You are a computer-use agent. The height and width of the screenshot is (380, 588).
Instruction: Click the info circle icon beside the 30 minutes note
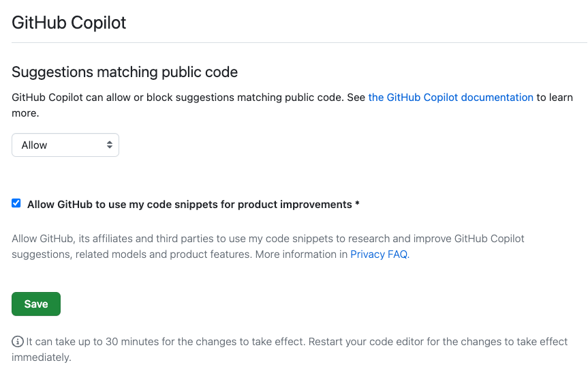[17, 342]
